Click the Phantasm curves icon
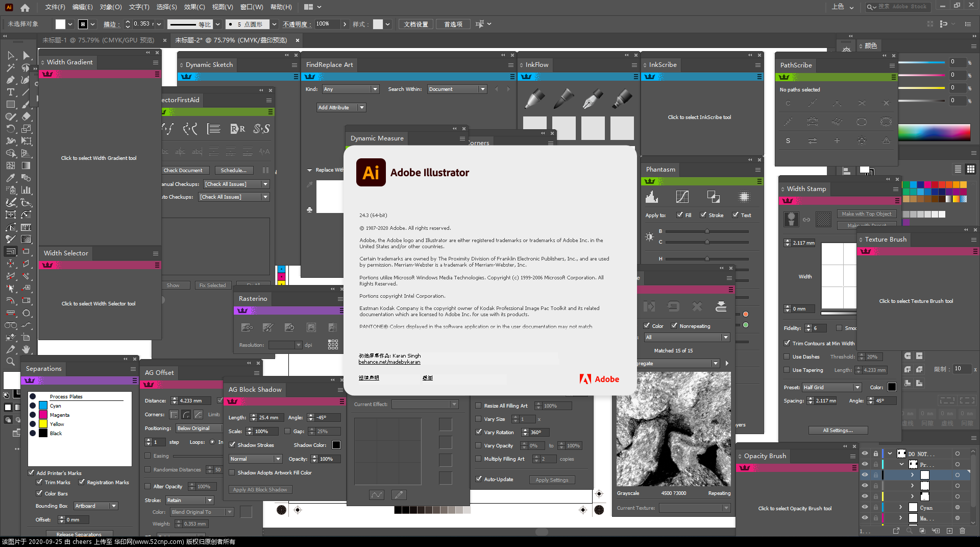The image size is (980, 547). point(682,197)
